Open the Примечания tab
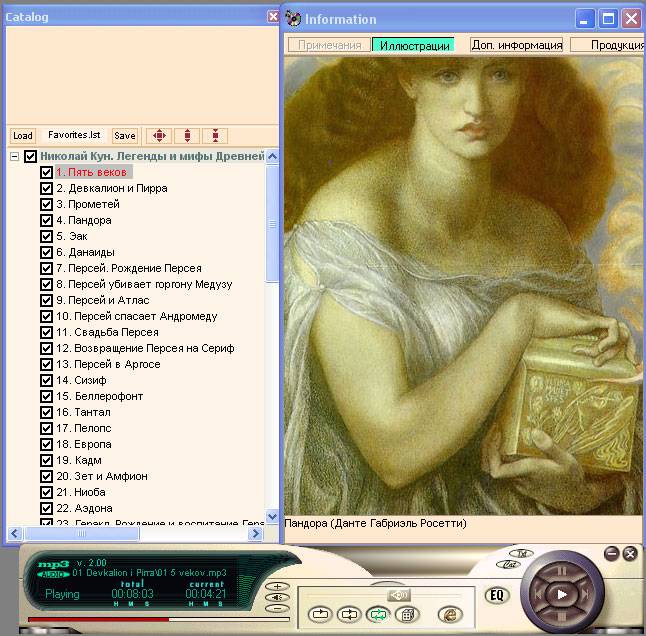 [329, 45]
